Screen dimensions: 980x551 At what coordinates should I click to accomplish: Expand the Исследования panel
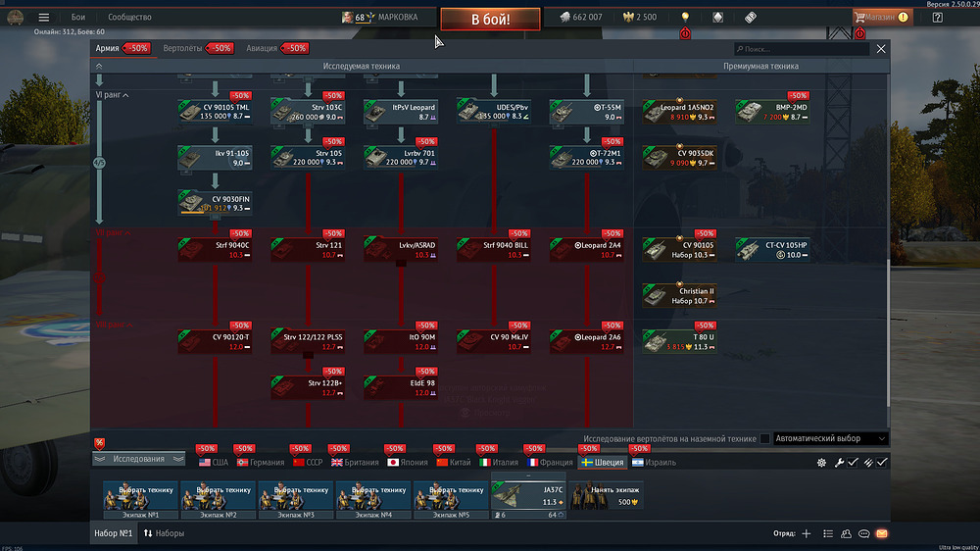(138, 459)
